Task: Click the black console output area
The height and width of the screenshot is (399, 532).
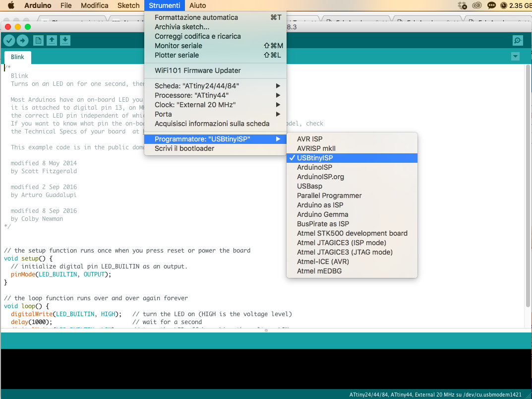Action: (266, 369)
